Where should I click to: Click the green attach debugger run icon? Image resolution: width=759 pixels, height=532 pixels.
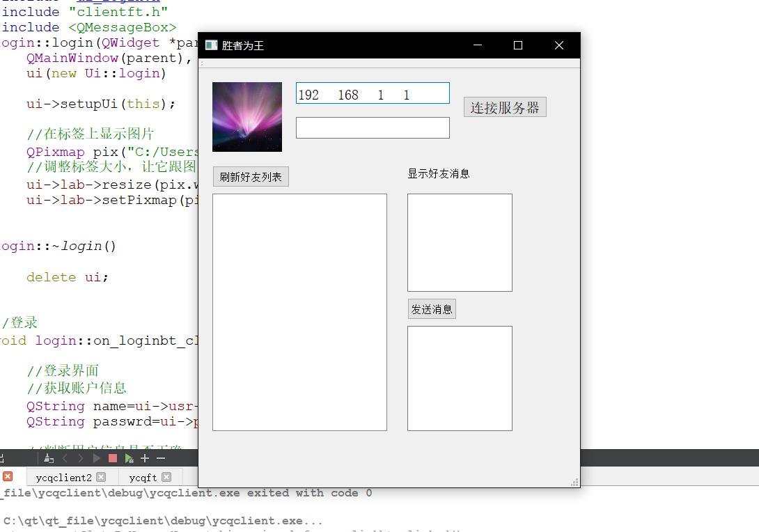129,458
